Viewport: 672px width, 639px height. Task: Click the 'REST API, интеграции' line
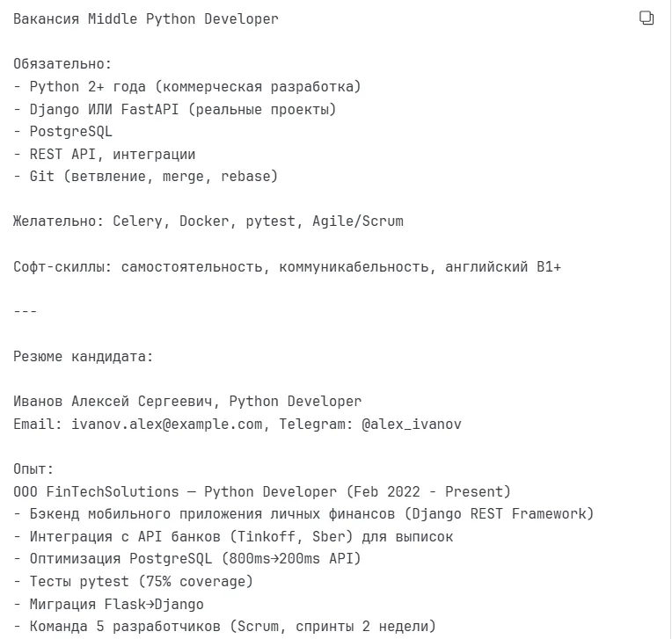pos(105,154)
